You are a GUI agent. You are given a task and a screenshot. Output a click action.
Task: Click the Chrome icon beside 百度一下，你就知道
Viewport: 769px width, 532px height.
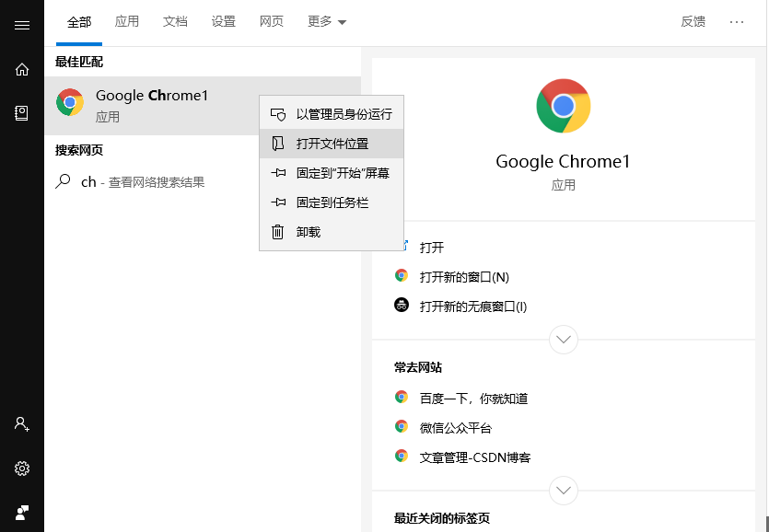pos(402,398)
